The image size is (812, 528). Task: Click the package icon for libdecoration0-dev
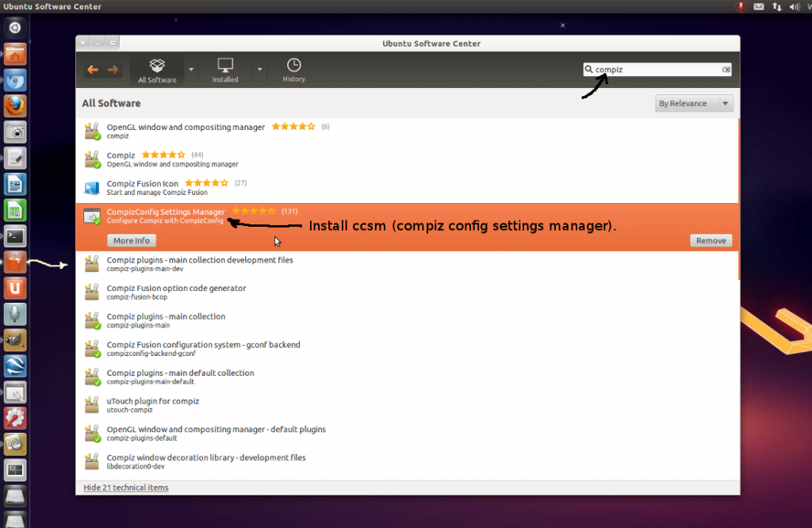click(x=92, y=461)
